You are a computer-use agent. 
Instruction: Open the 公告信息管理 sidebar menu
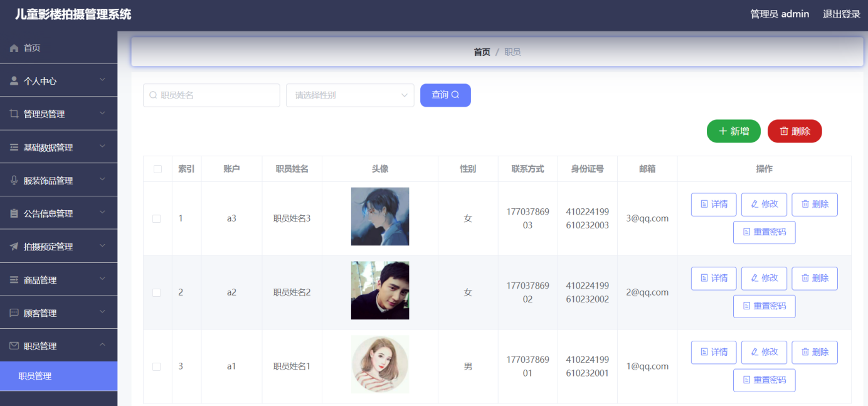[x=58, y=213]
